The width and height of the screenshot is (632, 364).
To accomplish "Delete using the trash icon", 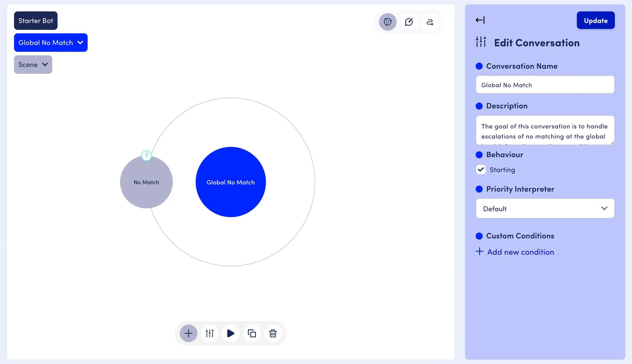I will [x=273, y=333].
